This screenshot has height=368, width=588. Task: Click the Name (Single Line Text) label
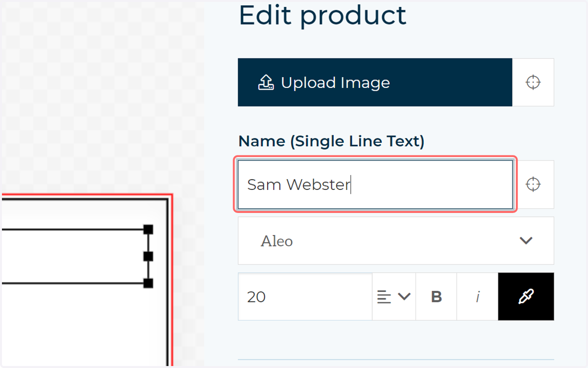pos(331,141)
